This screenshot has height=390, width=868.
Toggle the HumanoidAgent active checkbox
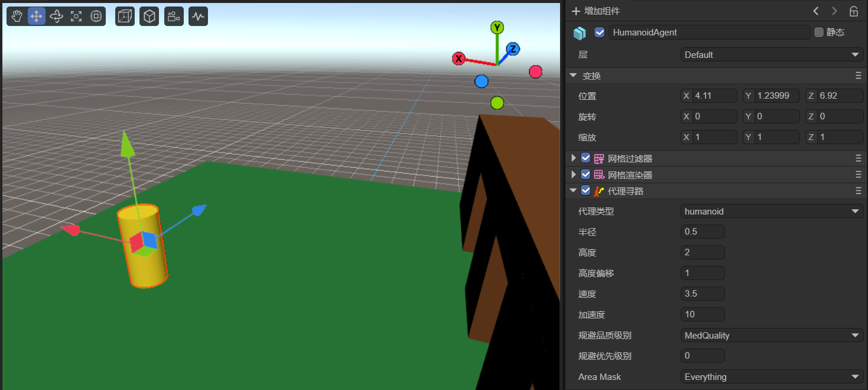[x=600, y=32]
